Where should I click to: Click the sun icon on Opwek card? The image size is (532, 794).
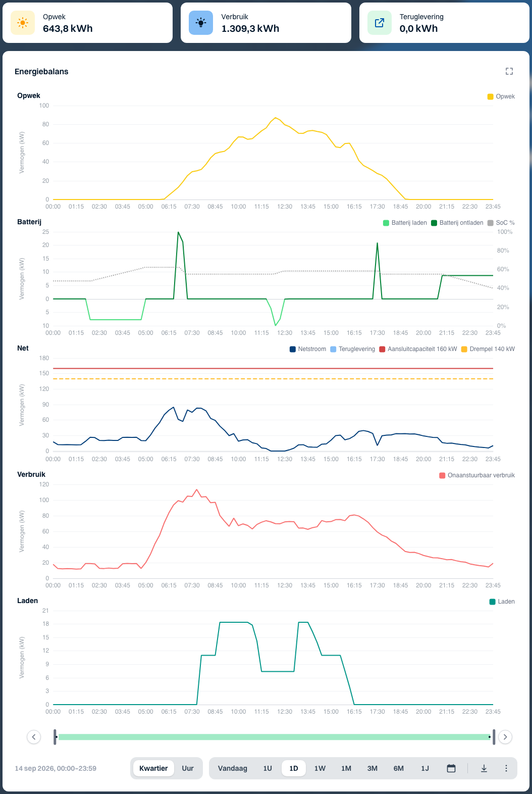(23, 23)
